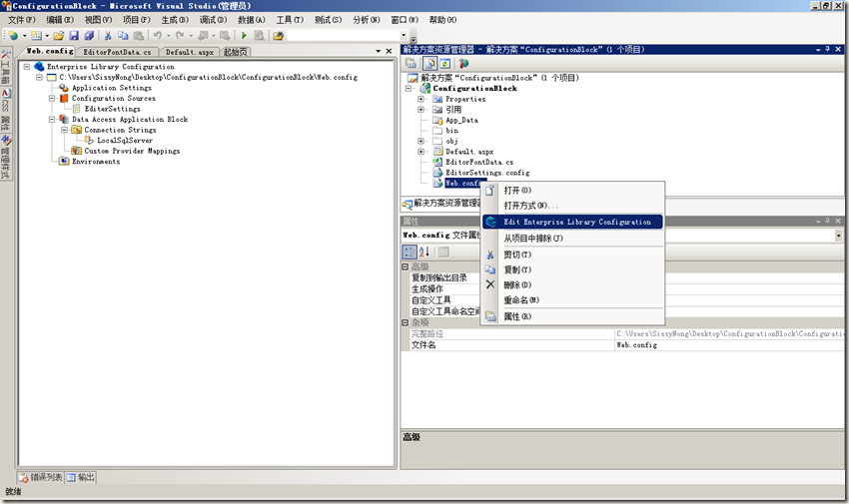
Task: Choose 属性(R) in the context menu
Action: tap(572, 316)
